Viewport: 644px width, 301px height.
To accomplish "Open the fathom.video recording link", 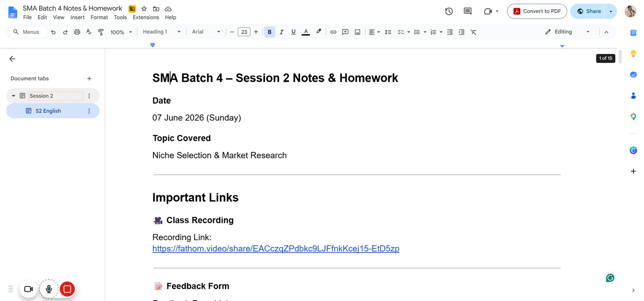I will click(276, 249).
